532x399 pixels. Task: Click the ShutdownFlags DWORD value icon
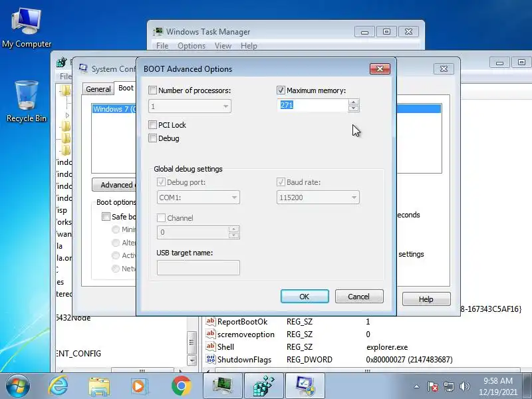click(210, 359)
